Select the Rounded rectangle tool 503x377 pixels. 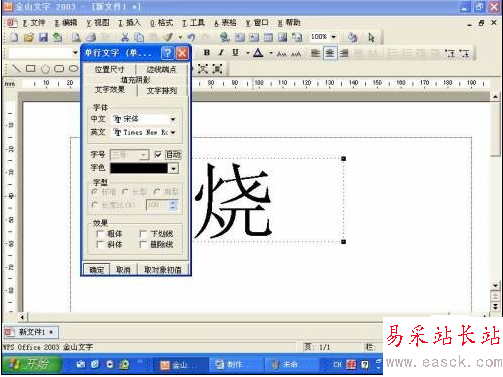pyautogui.click(x=59, y=69)
